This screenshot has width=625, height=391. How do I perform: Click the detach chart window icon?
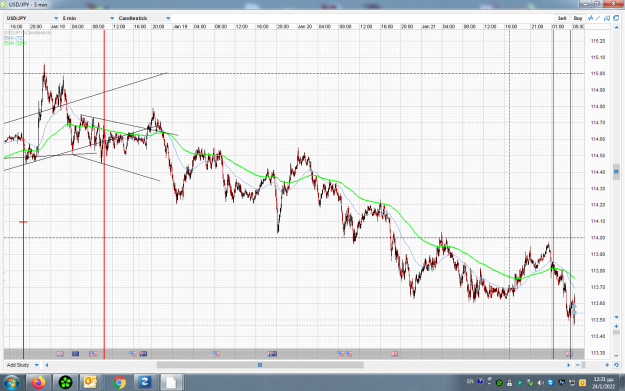tap(616, 18)
